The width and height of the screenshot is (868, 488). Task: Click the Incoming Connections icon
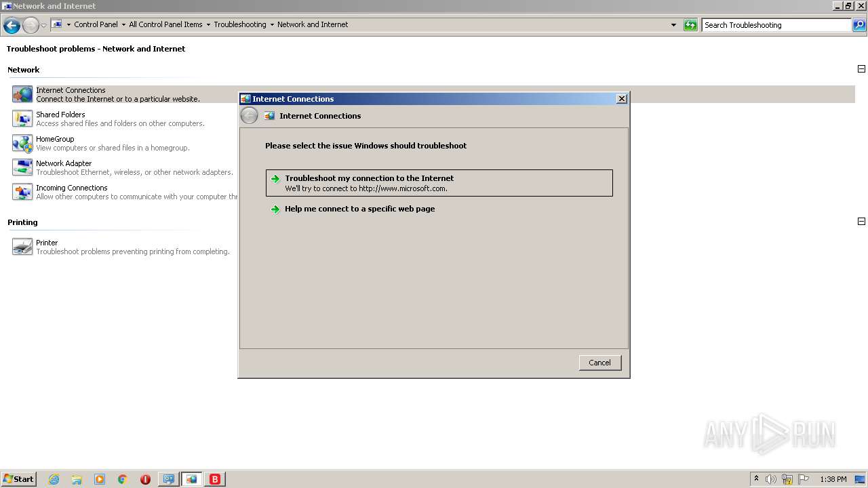22,192
